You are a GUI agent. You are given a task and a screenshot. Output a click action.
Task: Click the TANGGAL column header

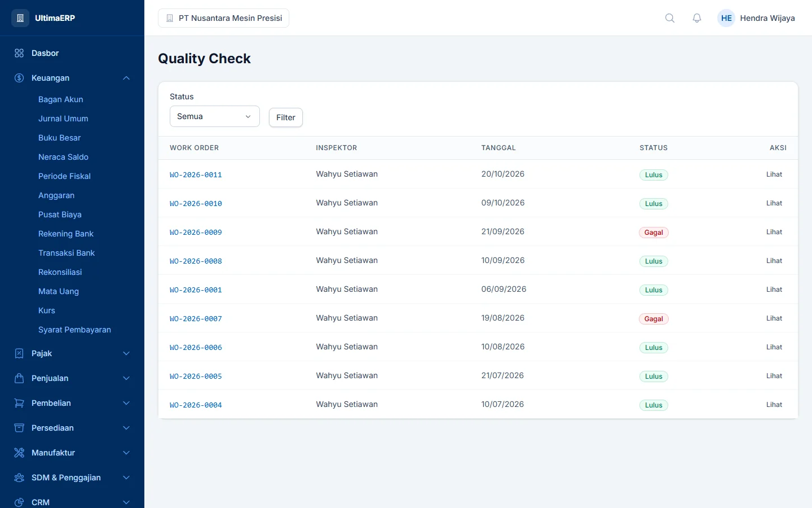coord(498,148)
